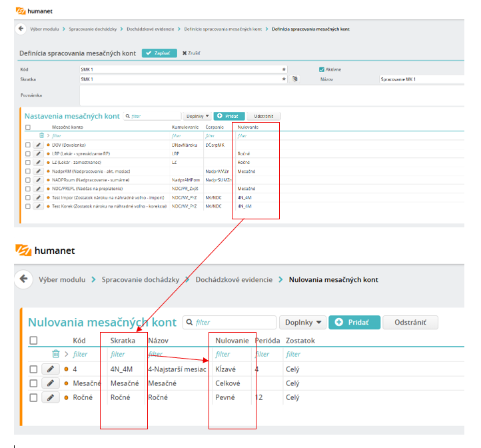This screenshot has height=448, width=481.
Task: Click the Zrušiť cancel button
Action: 191,53
